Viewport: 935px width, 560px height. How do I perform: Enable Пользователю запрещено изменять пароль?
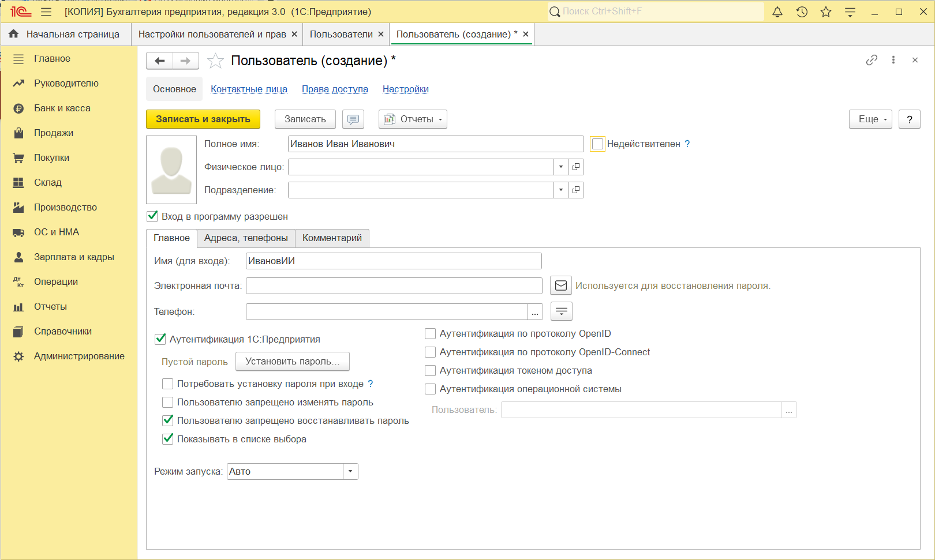pyautogui.click(x=168, y=402)
